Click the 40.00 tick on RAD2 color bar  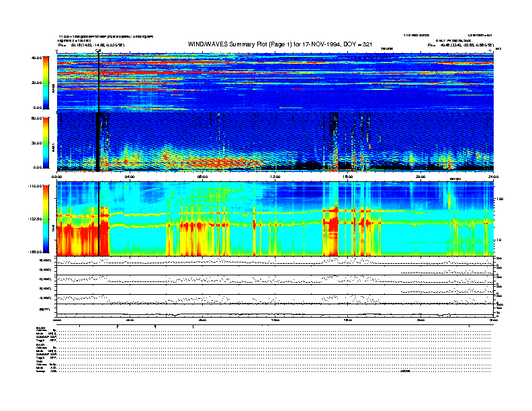(x=37, y=58)
